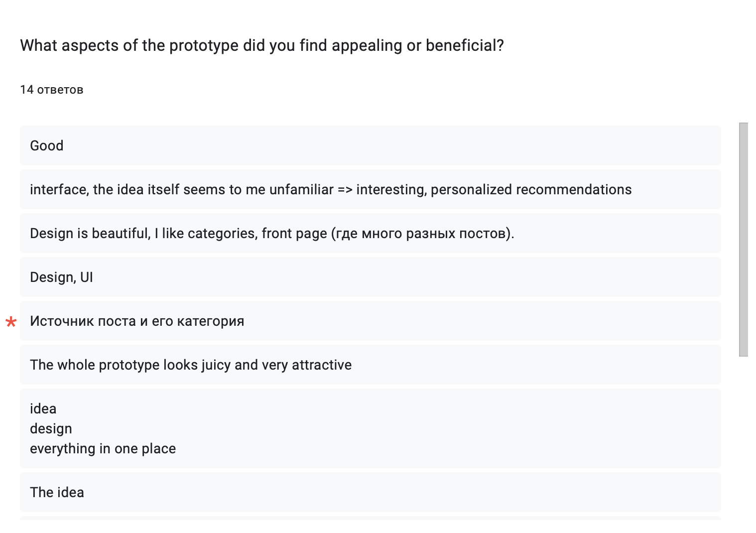Click the "design" line in the multi-line response

tap(51, 429)
